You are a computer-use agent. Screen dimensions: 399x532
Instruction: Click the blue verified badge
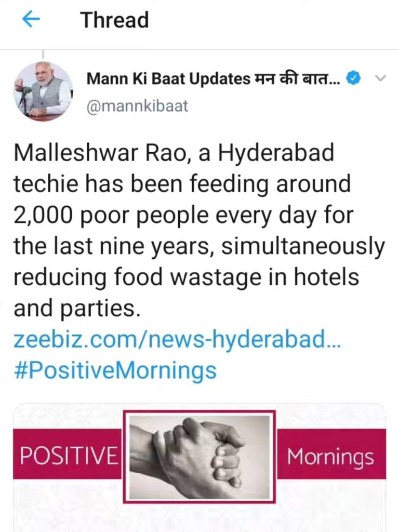353,78
